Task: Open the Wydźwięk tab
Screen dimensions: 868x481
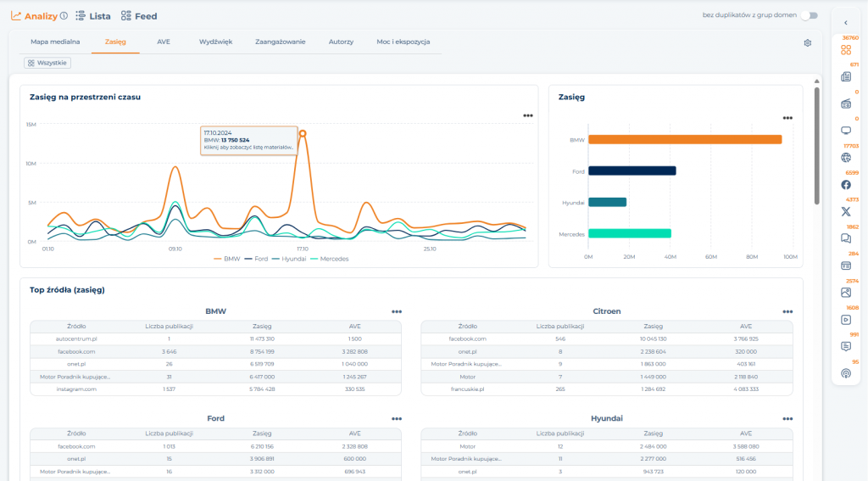Action: coord(215,42)
